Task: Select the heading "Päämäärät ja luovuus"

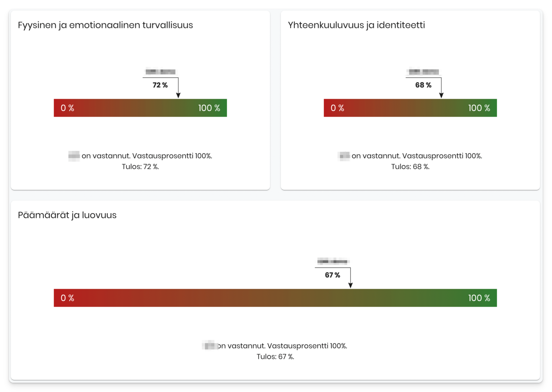Action: pyautogui.click(x=67, y=215)
